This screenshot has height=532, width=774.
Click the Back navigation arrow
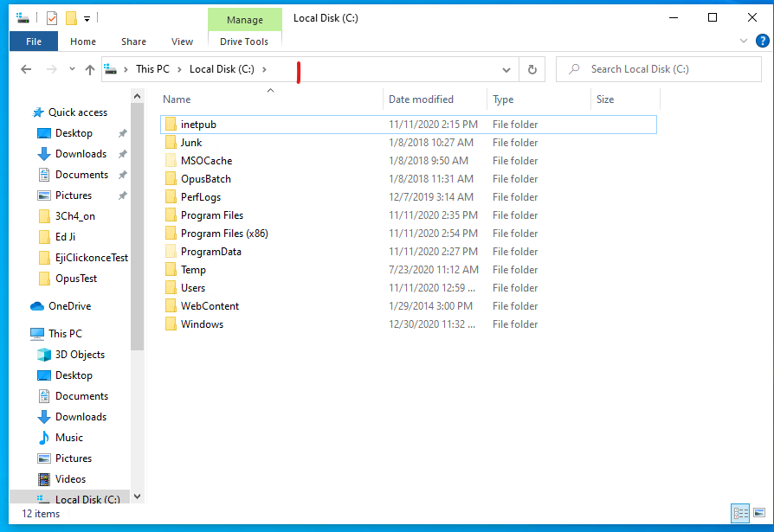point(26,70)
